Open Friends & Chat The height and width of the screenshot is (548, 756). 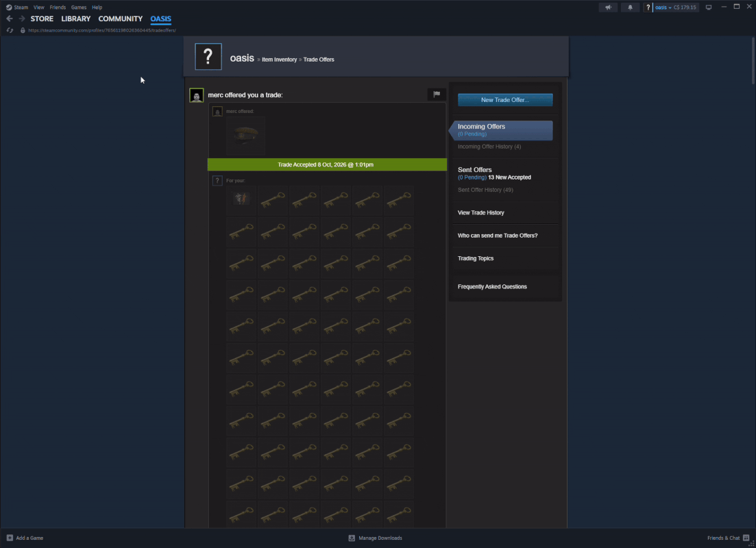pyautogui.click(x=723, y=538)
